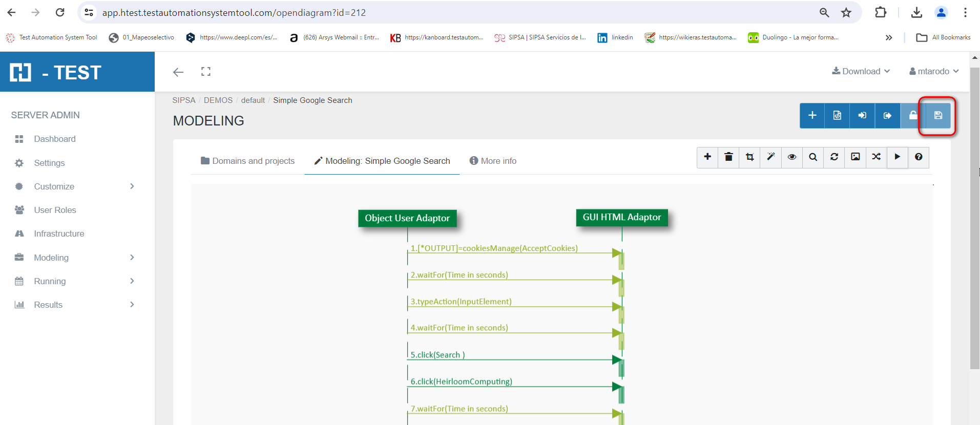Image resolution: width=980 pixels, height=425 pixels.
Task: Run the diagram with the play button
Action: [x=898, y=157]
